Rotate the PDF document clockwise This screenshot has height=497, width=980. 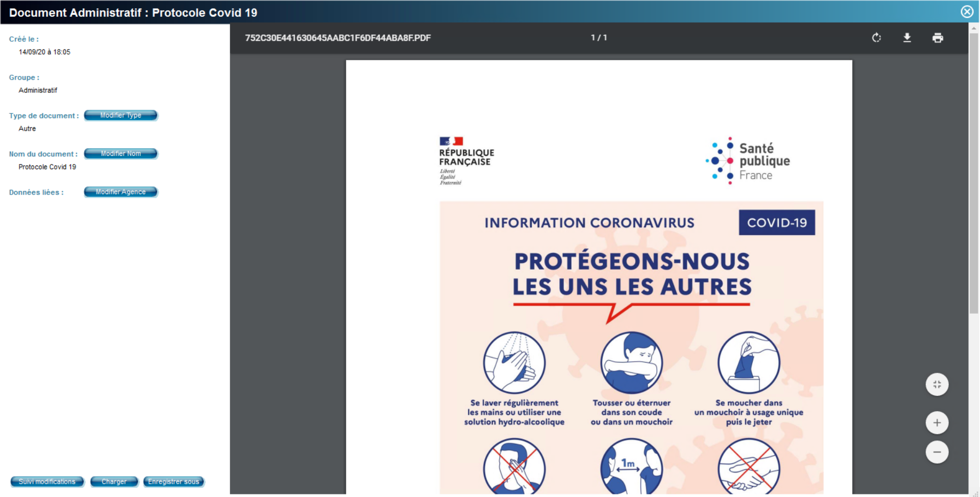point(876,38)
